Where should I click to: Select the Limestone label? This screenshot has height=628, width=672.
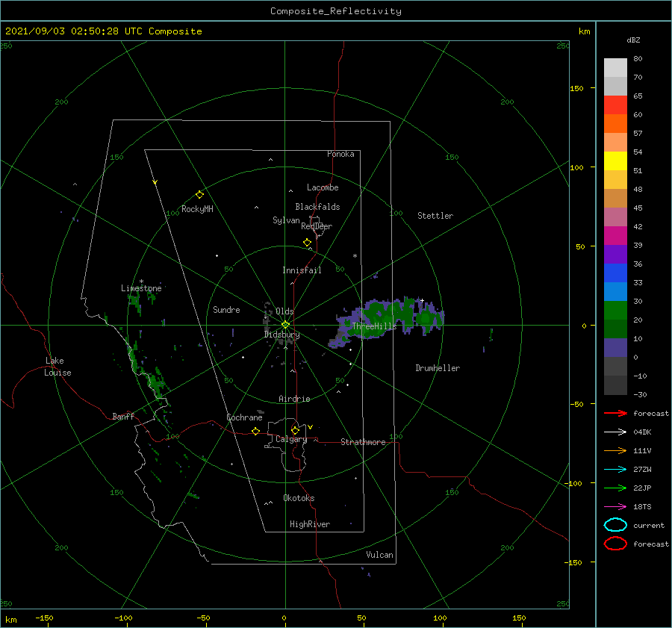tap(141, 288)
